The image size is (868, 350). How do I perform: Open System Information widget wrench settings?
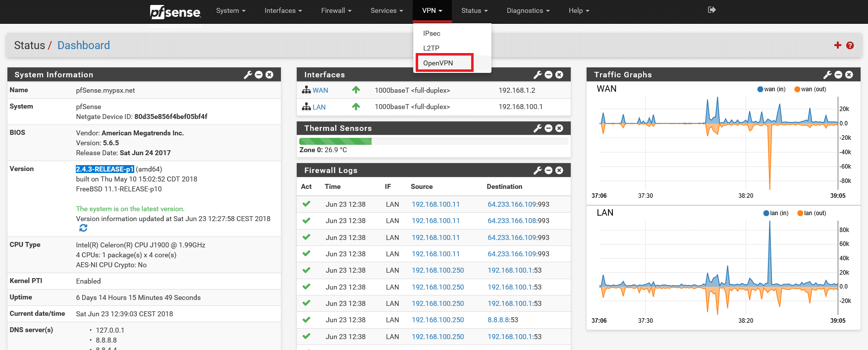pos(248,75)
